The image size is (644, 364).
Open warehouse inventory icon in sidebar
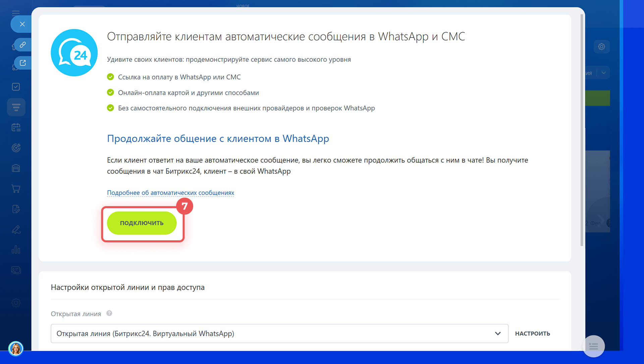(x=16, y=168)
